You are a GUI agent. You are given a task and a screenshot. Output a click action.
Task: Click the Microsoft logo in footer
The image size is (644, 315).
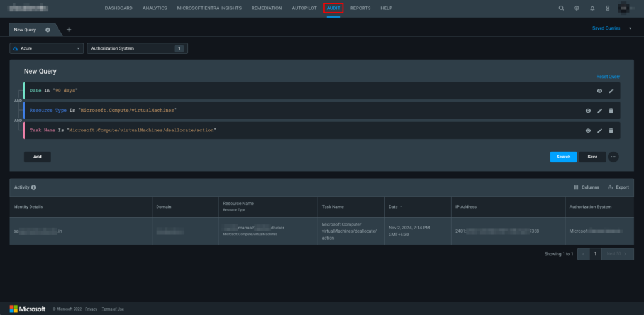pyautogui.click(x=28, y=309)
